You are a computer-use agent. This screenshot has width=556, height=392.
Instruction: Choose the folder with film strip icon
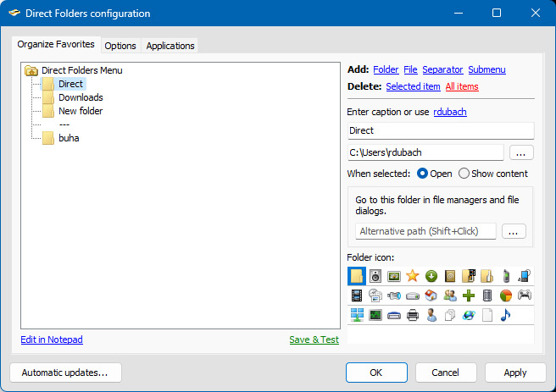tap(469, 276)
